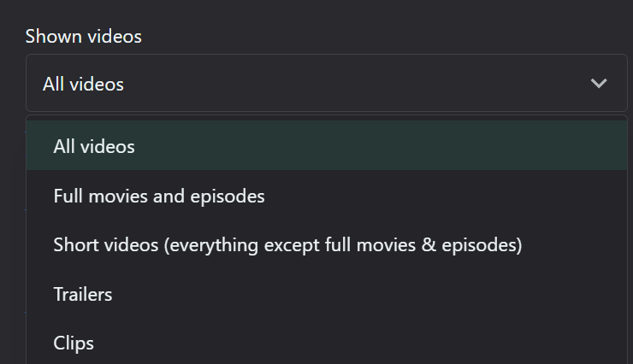Set video filter to Trailers
633x364 pixels.
327,294
